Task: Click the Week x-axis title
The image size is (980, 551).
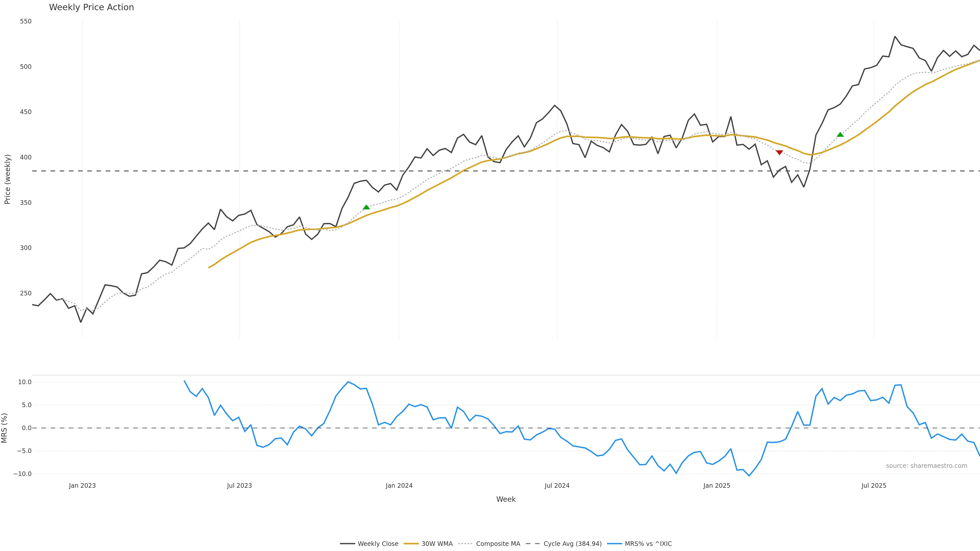Action: [506, 499]
